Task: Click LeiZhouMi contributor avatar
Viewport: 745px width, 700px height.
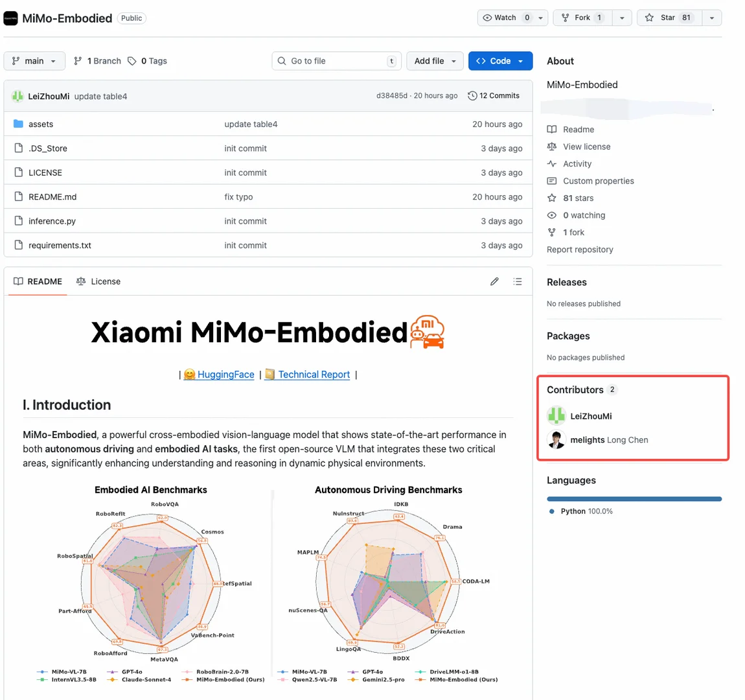Action: (556, 416)
